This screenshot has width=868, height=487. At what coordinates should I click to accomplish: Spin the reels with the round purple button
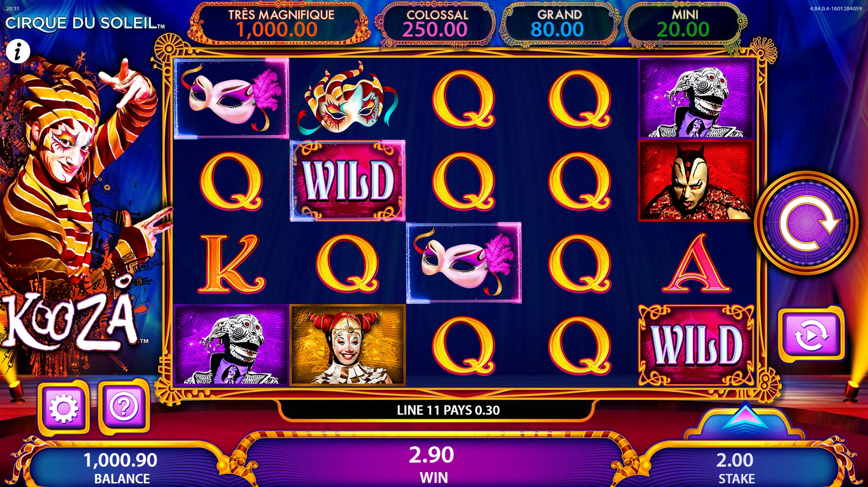point(806,223)
